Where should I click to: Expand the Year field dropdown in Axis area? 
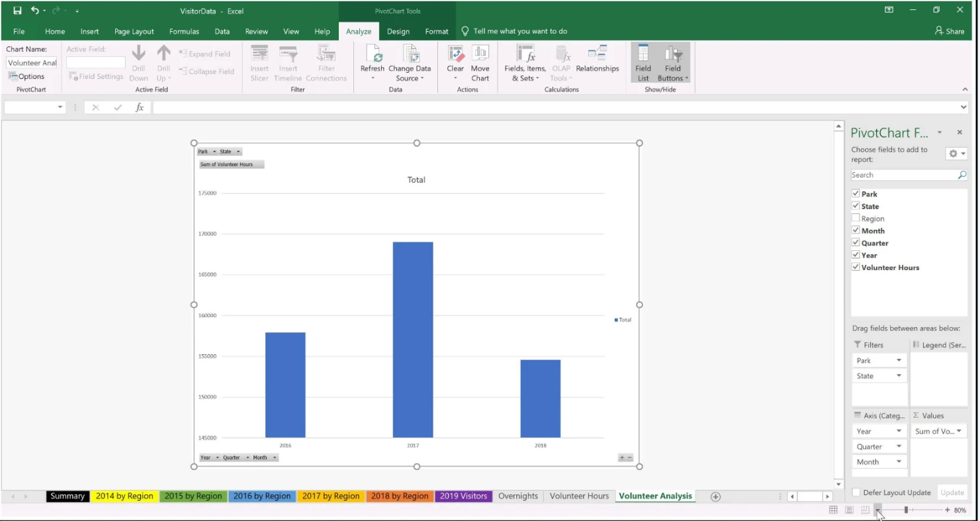pyautogui.click(x=899, y=432)
